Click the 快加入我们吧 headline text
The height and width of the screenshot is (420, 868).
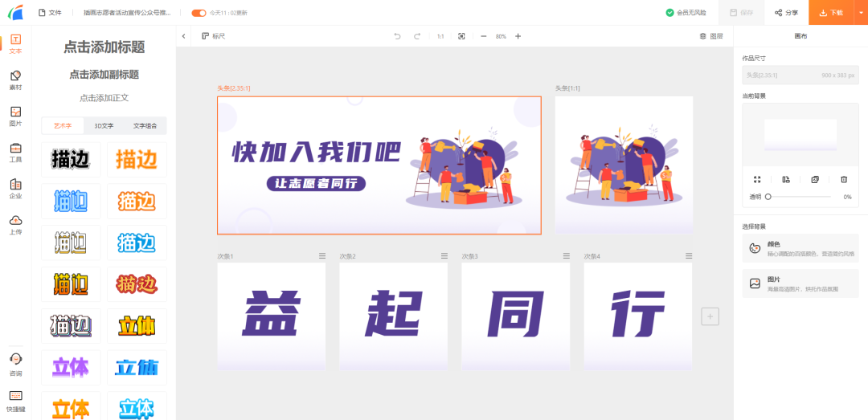click(316, 152)
